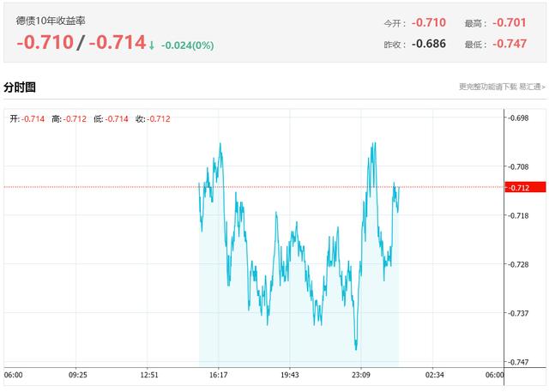The width and height of the screenshot is (549, 392).
Task: Open the 更完整功能请下载 易汇通 link
Action: tap(502, 87)
